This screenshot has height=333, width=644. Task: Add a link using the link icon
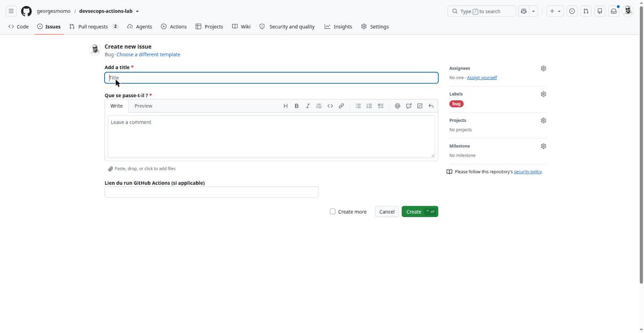(341, 106)
